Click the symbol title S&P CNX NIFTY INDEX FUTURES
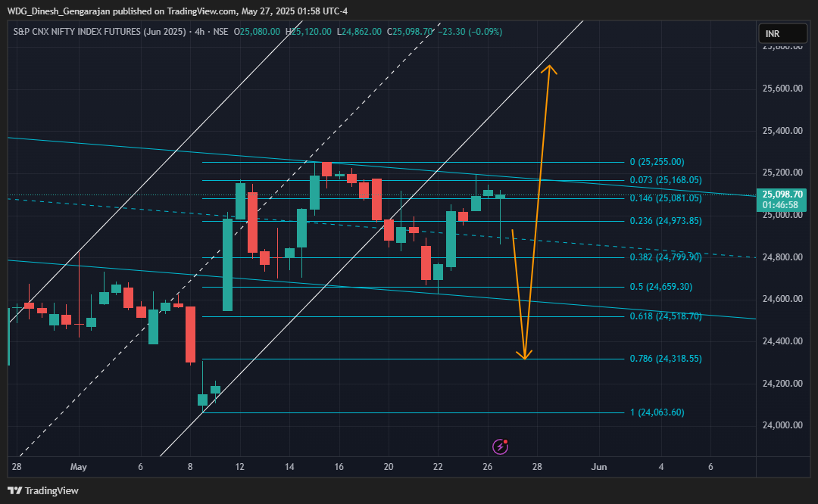This screenshot has width=818, height=504. [100, 32]
